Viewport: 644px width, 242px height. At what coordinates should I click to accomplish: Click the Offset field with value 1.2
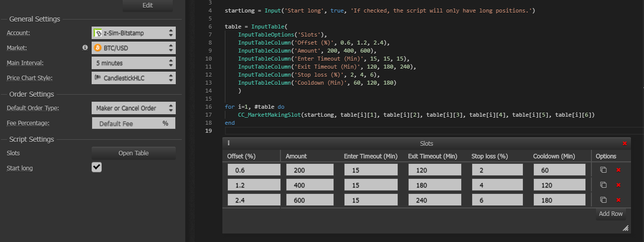pyautogui.click(x=253, y=185)
